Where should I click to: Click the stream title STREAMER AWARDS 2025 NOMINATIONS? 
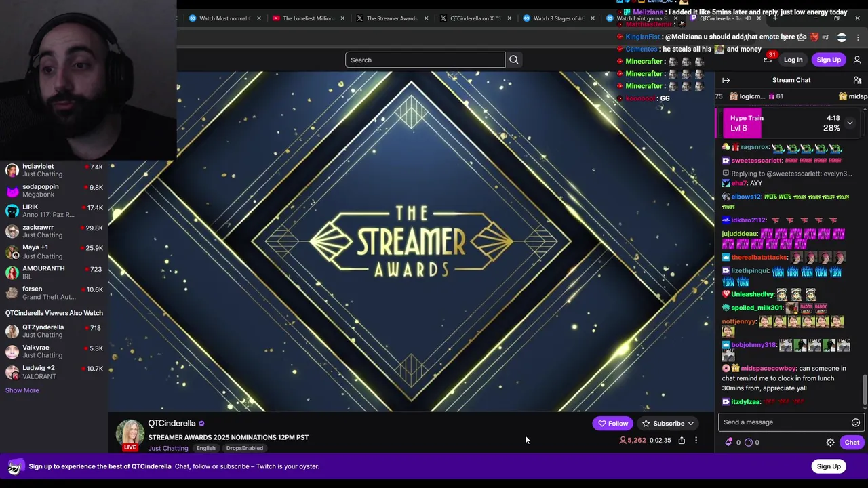pyautogui.click(x=229, y=437)
